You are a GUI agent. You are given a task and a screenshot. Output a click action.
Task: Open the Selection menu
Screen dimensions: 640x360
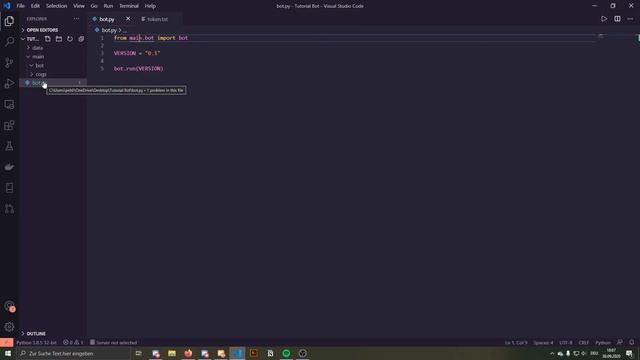pos(56,6)
